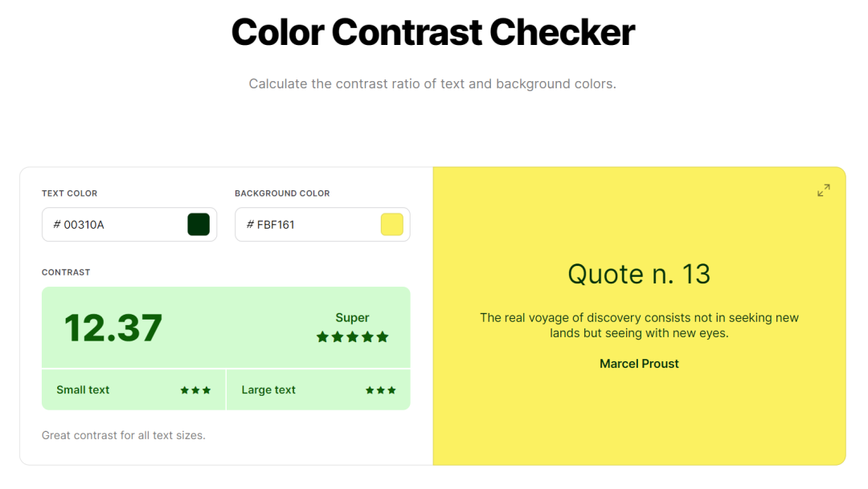Click the five-star rating under Super
This screenshot has width=868, height=489.
[x=352, y=337]
